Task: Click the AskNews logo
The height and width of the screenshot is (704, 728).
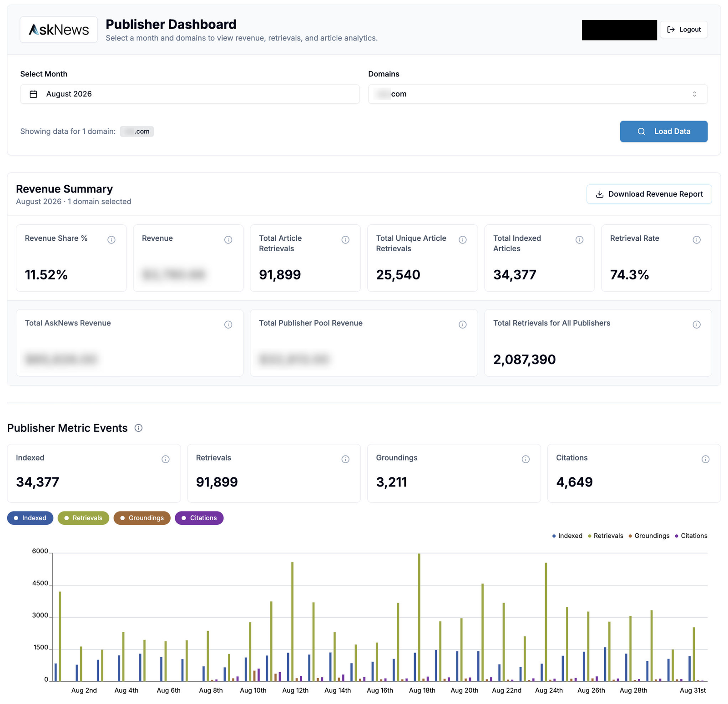Action: coord(59,30)
